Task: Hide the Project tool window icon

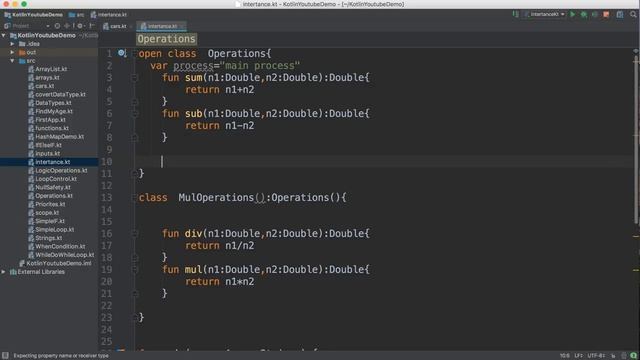Action: (x=92, y=26)
